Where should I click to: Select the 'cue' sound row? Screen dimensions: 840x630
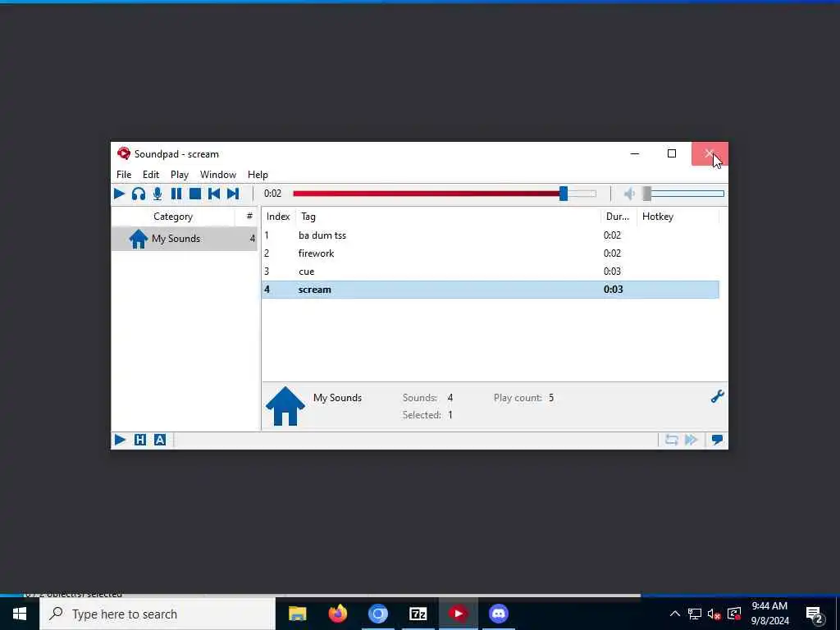[x=491, y=272]
